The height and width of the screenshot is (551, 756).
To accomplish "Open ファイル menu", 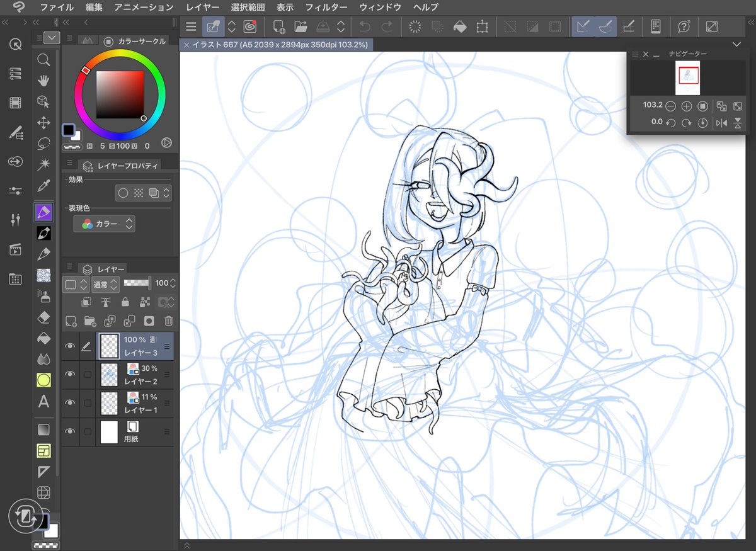I will 57,8.
